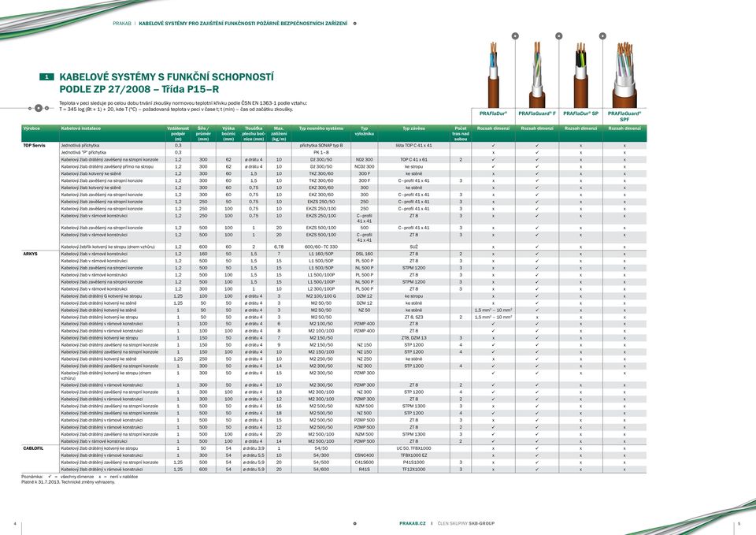Click the 'Vzdálenost podpěr (m)' column header
The height and width of the screenshot is (535, 756).
(x=178, y=134)
